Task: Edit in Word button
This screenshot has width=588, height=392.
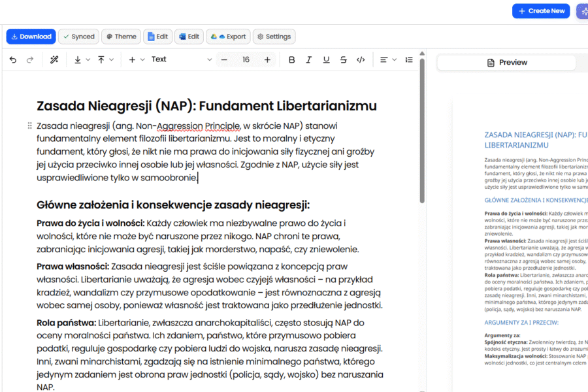Action: point(189,37)
